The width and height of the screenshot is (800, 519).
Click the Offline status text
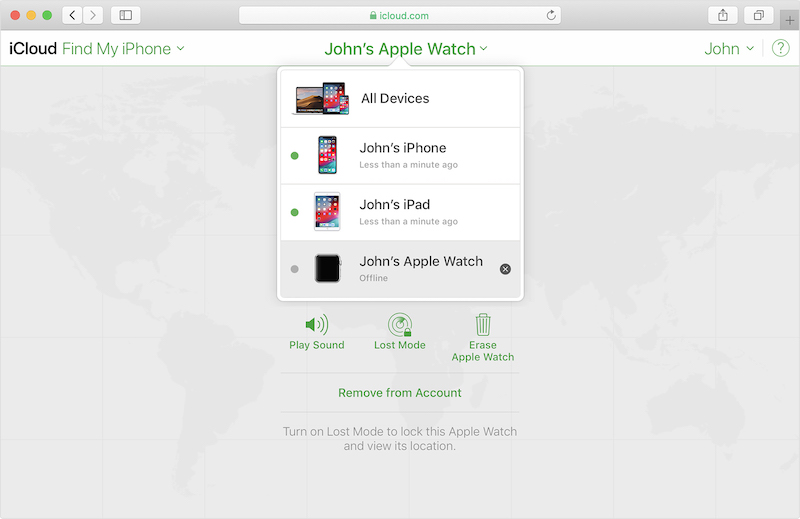(373, 278)
